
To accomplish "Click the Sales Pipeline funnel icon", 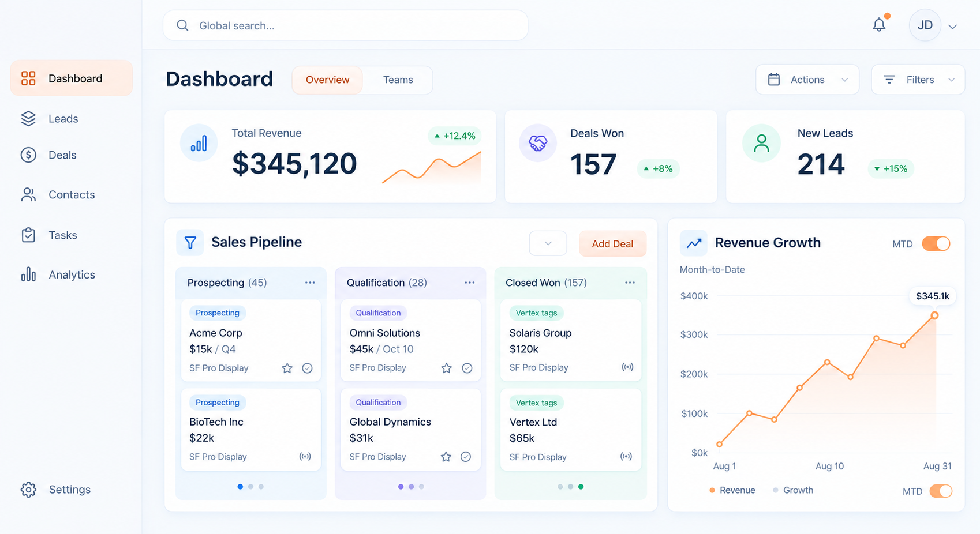I will pos(190,242).
